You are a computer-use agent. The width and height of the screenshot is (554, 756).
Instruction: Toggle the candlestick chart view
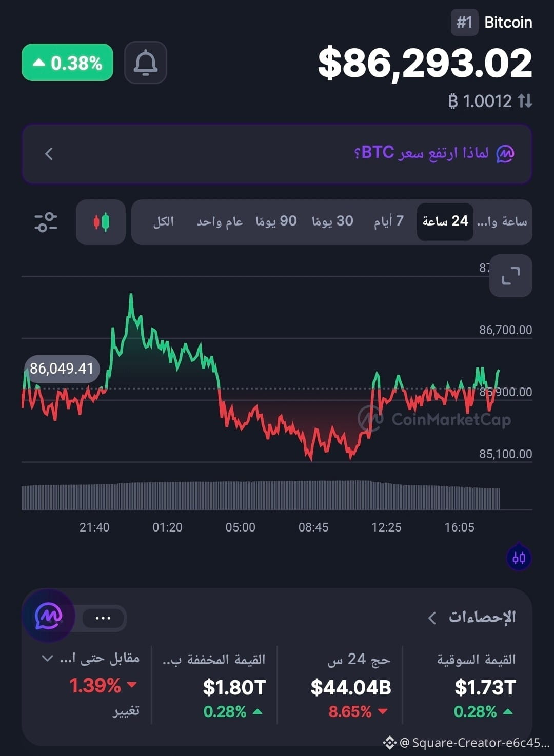click(x=101, y=222)
